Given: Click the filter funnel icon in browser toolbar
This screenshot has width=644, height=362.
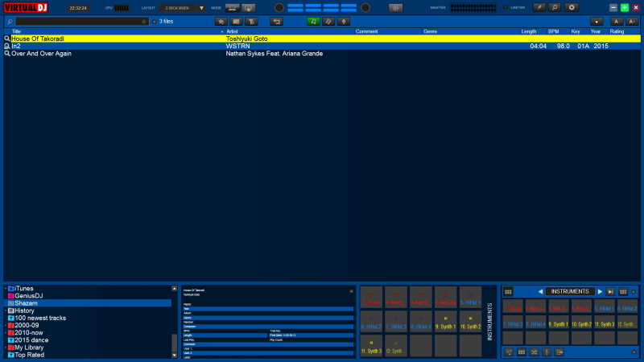Looking at the screenshot, I should click(x=251, y=22).
